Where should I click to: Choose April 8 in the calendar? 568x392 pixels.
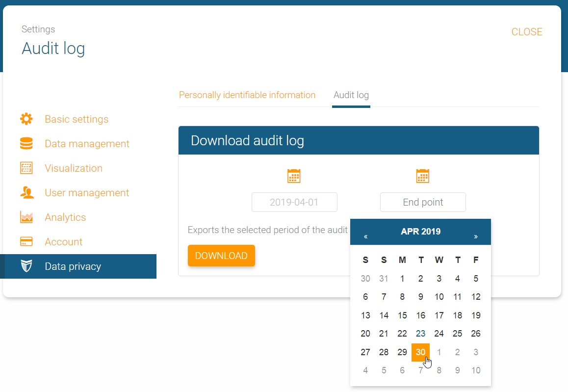tap(402, 297)
